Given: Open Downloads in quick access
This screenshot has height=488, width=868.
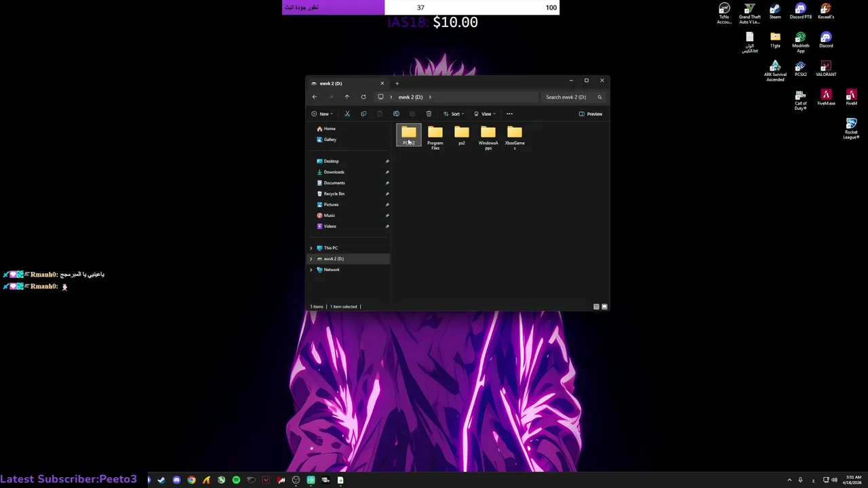Looking at the screenshot, I should pos(334,172).
